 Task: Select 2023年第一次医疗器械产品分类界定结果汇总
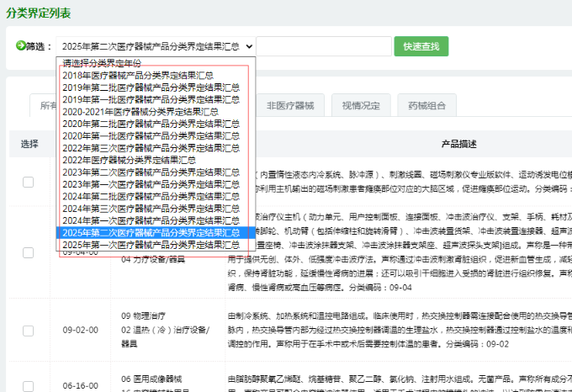[150, 183]
